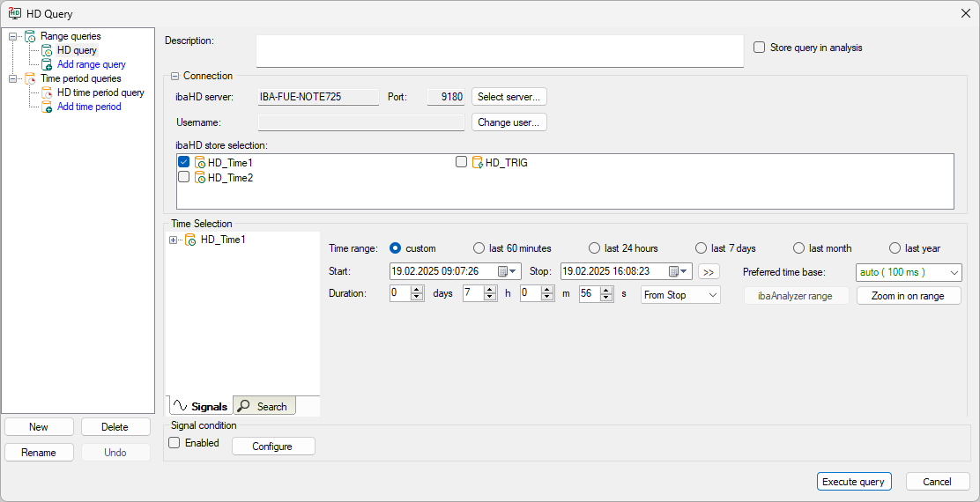
Task: Switch to the Search tab
Action: (x=264, y=406)
